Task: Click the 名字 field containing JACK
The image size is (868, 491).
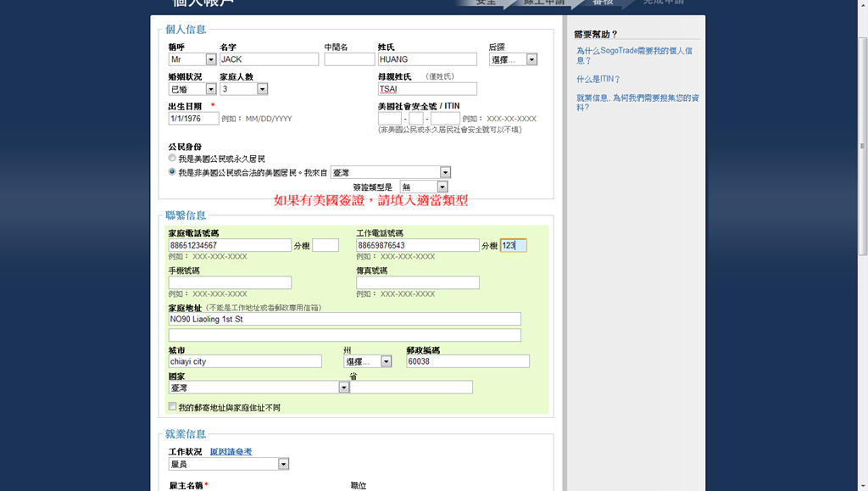Action: point(269,59)
